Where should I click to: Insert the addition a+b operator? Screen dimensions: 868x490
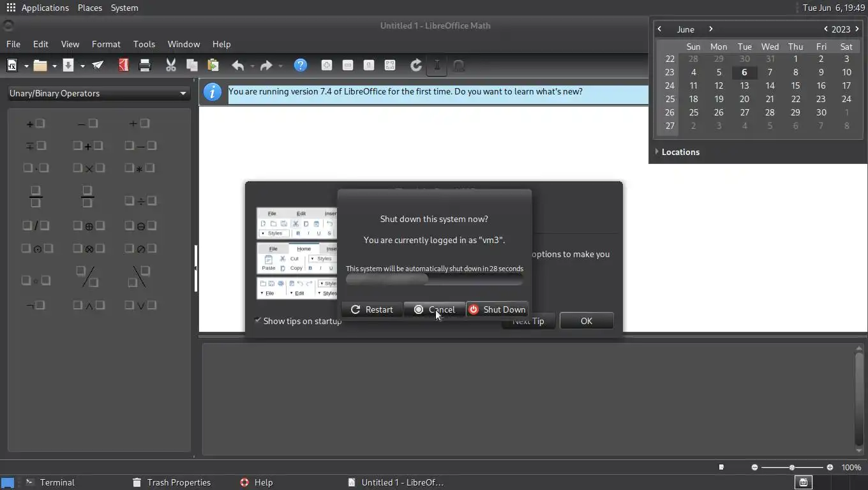pos(88,145)
